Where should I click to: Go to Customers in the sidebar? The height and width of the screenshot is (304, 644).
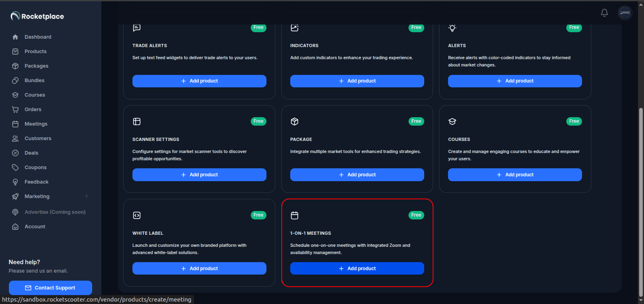click(x=38, y=139)
